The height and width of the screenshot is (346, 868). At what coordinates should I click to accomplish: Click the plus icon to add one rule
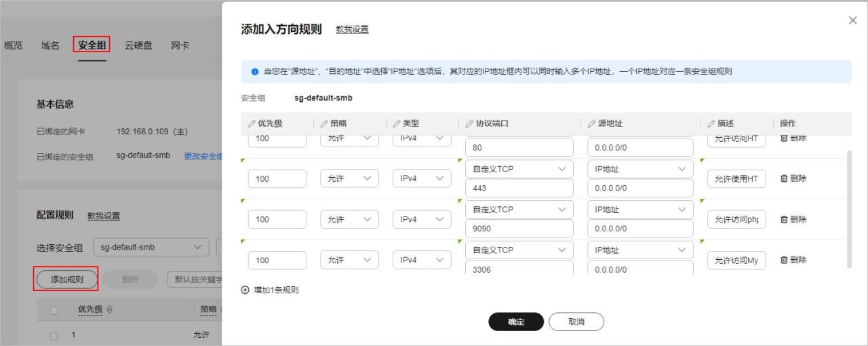coord(245,290)
